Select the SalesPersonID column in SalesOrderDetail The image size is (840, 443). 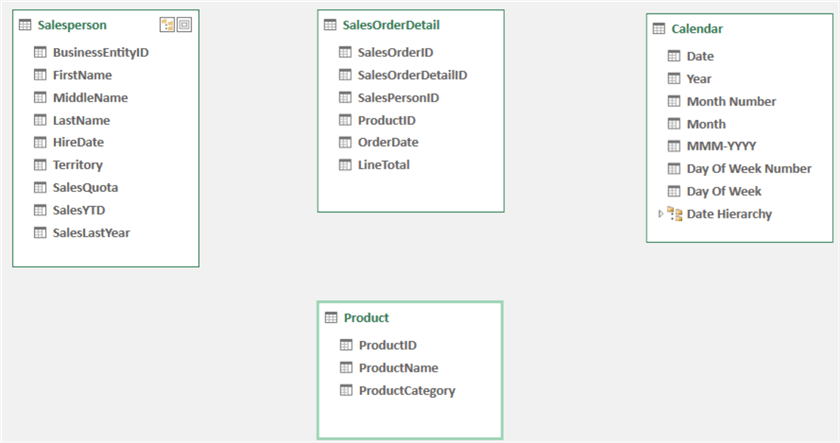(398, 98)
